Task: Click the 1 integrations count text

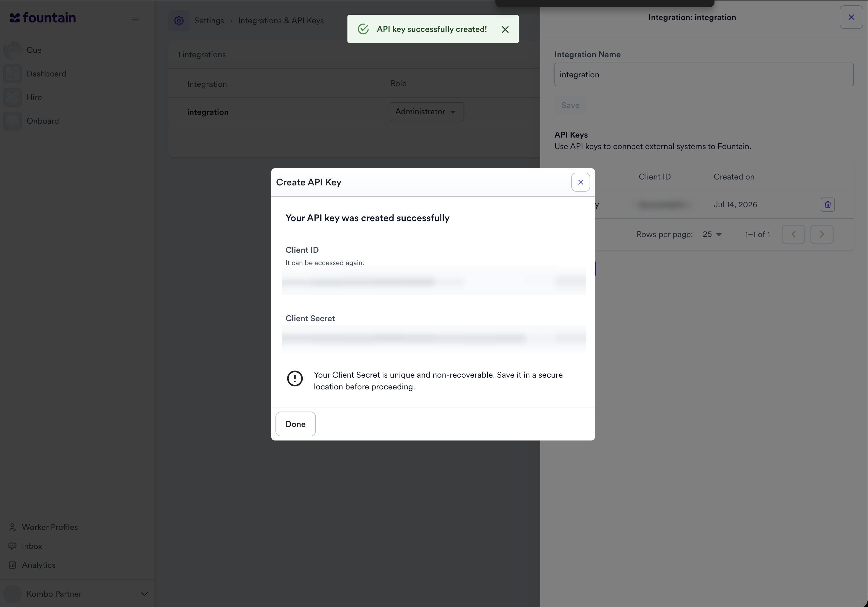Action: pyautogui.click(x=201, y=54)
